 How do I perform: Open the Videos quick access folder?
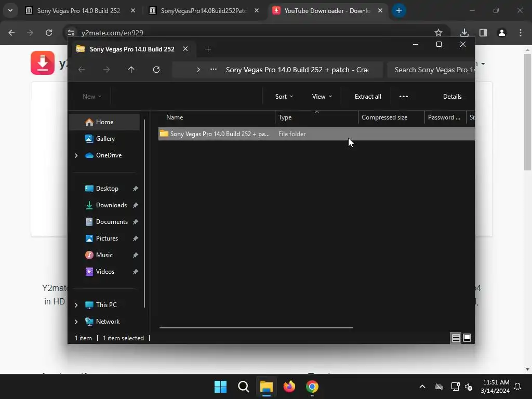tap(105, 272)
